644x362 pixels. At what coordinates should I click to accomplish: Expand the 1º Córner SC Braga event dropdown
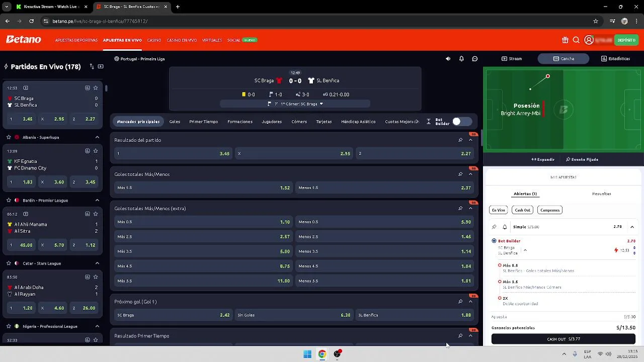tap(295, 104)
